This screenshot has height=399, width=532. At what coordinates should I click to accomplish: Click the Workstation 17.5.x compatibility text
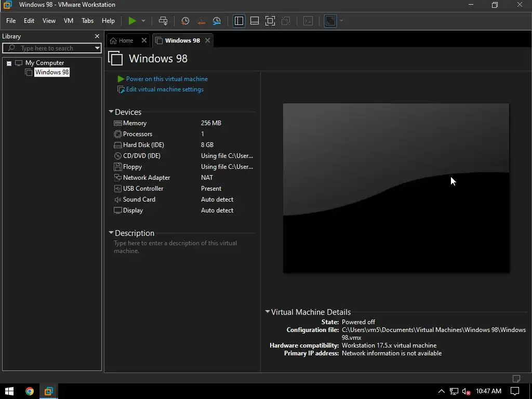coord(389,345)
